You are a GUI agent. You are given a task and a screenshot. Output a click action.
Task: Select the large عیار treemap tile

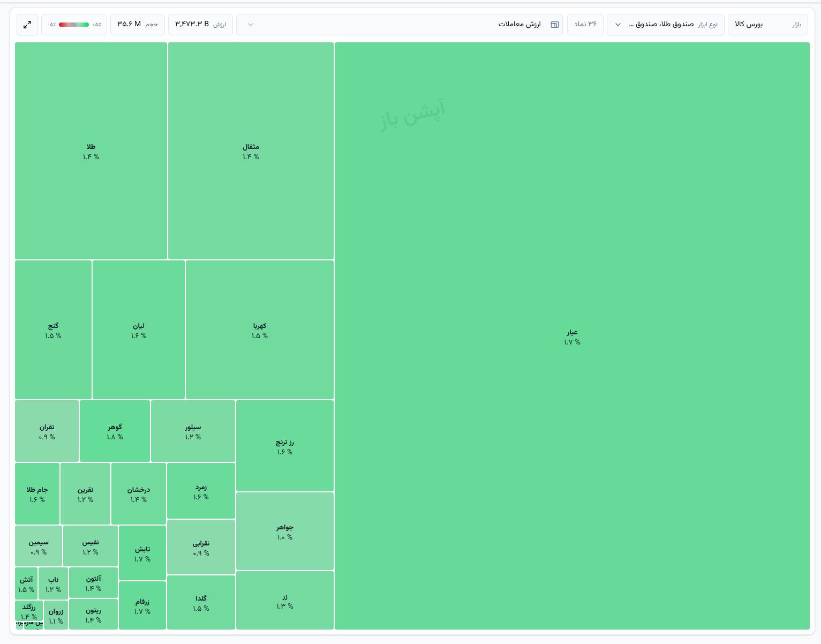[x=572, y=336]
